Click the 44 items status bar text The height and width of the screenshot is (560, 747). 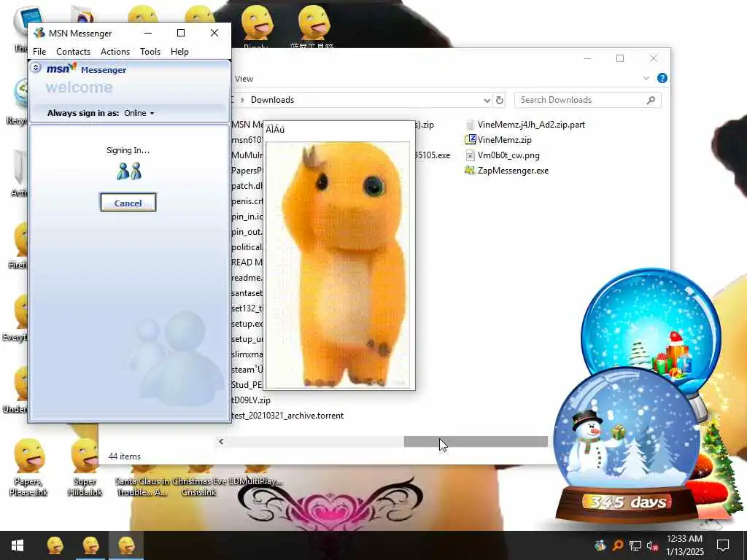click(x=125, y=456)
